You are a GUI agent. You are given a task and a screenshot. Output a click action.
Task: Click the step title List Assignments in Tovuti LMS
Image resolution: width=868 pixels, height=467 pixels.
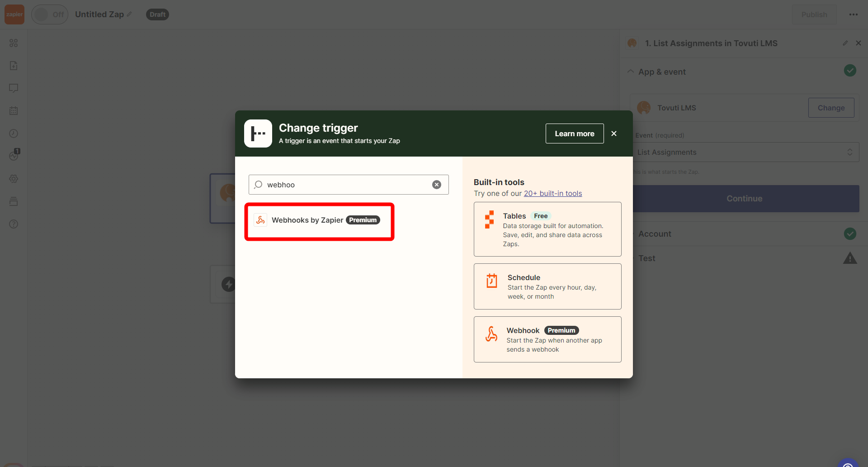point(711,43)
